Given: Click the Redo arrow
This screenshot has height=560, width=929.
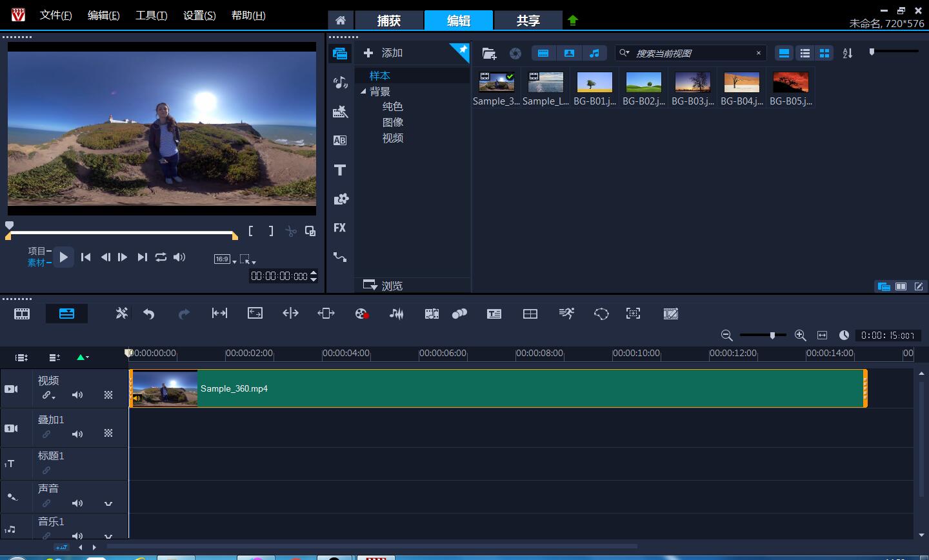Looking at the screenshot, I should pyautogui.click(x=184, y=314).
